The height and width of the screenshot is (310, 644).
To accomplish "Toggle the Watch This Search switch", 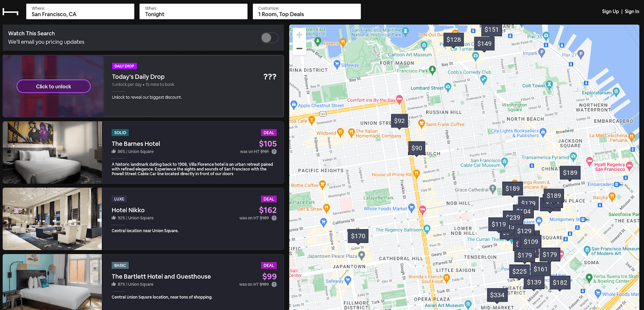I will pyautogui.click(x=269, y=38).
